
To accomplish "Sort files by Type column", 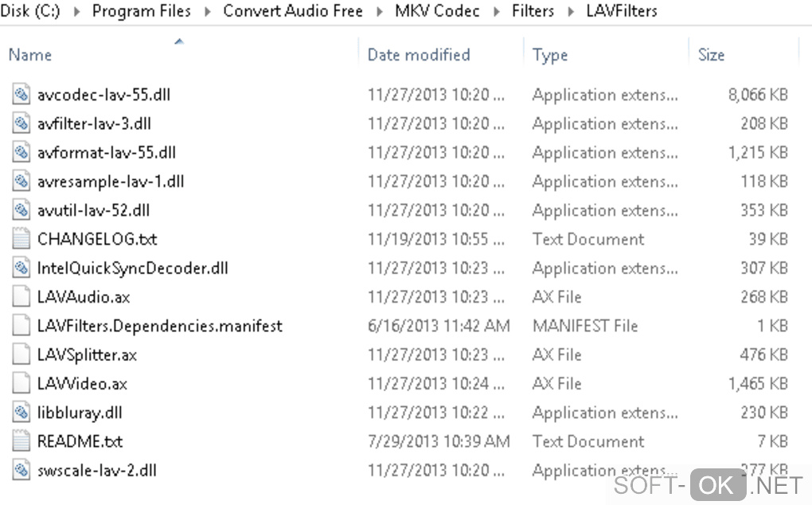I will [550, 55].
